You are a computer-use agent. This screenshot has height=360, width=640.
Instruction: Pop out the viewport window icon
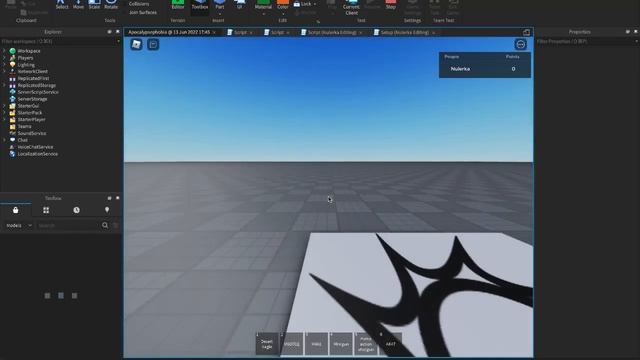pyautogui.click(x=527, y=33)
